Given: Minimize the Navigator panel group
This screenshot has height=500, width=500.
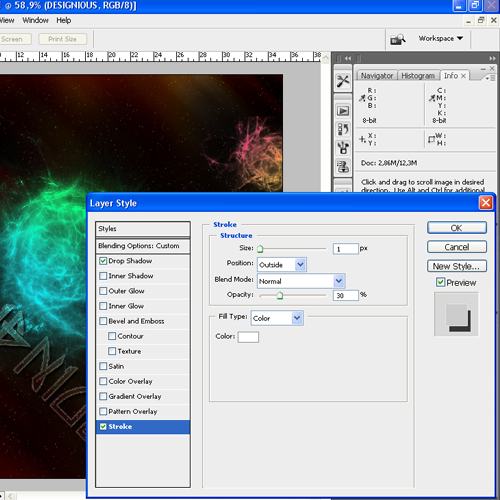Looking at the screenshot, I should pos(483,69).
